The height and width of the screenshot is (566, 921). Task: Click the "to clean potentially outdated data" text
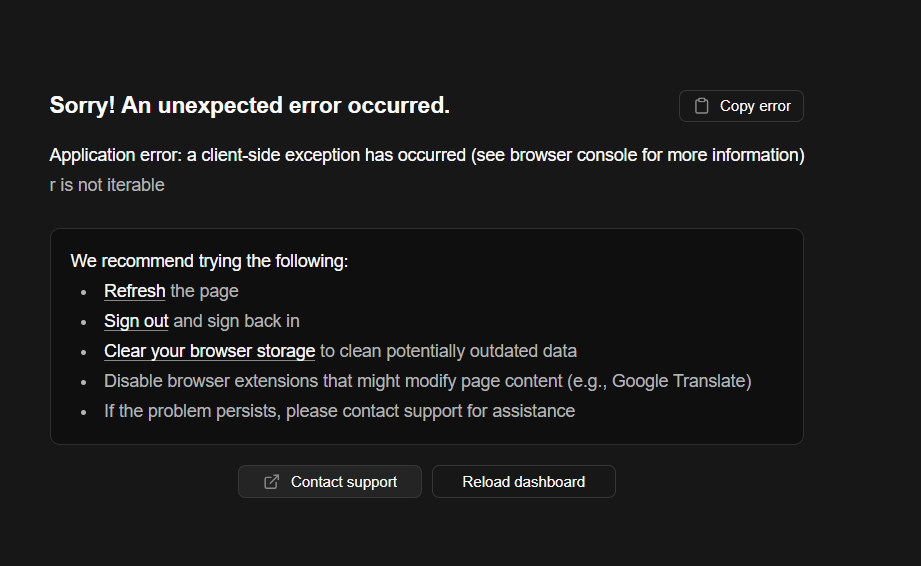pyautogui.click(x=448, y=351)
